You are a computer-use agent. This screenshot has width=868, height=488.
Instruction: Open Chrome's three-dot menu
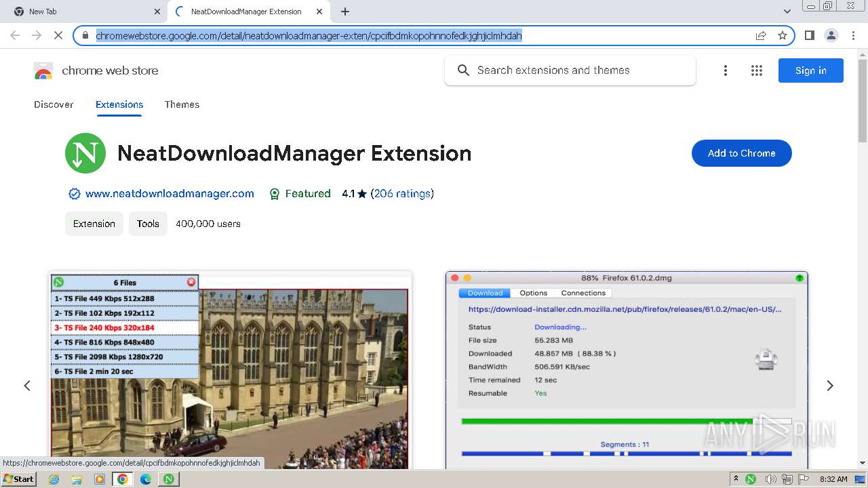coord(853,35)
